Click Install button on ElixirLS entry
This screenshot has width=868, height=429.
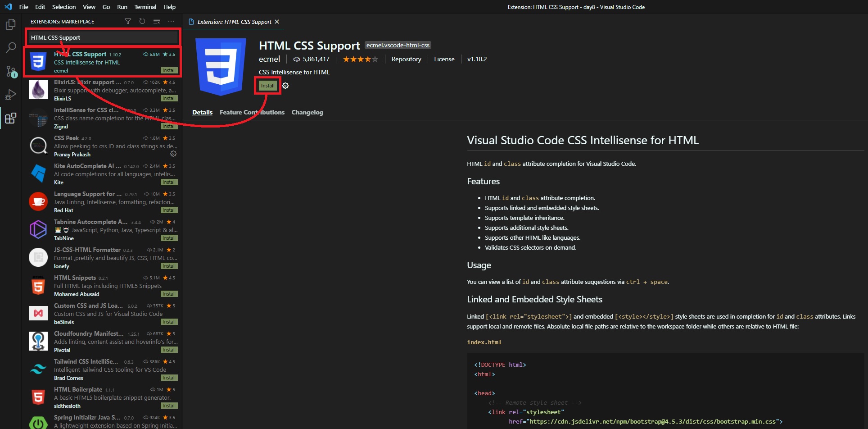point(169,98)
